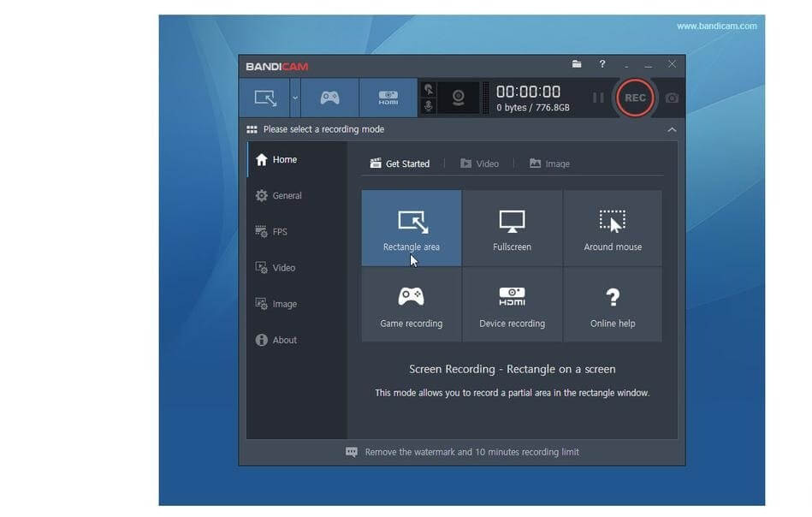The width and height of the screenshot is (812, 517).
Task: Choose the Rectangle area recording tile
Action: (x=412, y=228)
